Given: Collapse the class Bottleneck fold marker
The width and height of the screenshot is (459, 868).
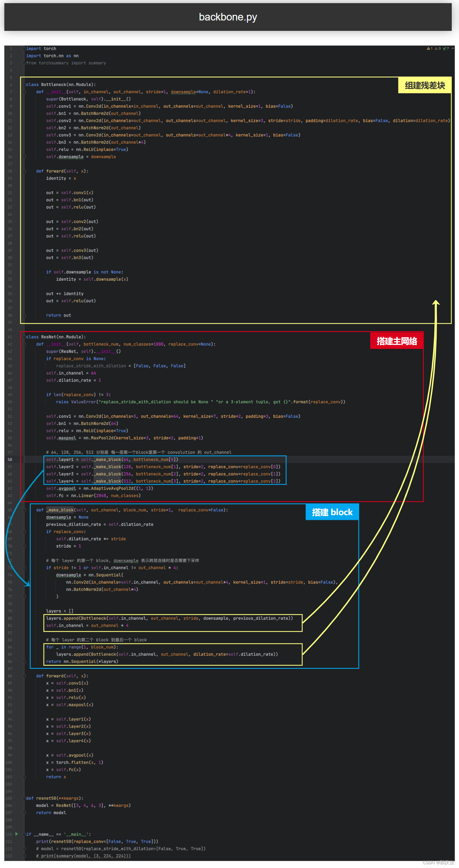Looking at the screenshot, I should (24, 84).
